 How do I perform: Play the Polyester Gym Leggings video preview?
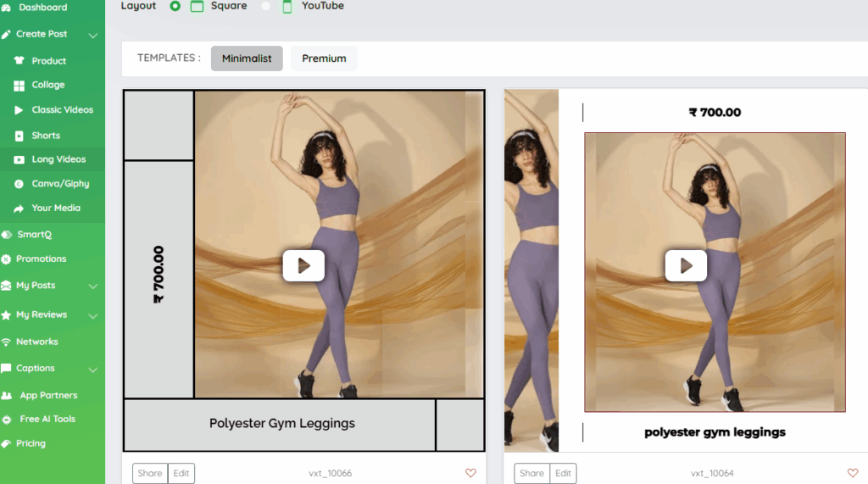303,265
